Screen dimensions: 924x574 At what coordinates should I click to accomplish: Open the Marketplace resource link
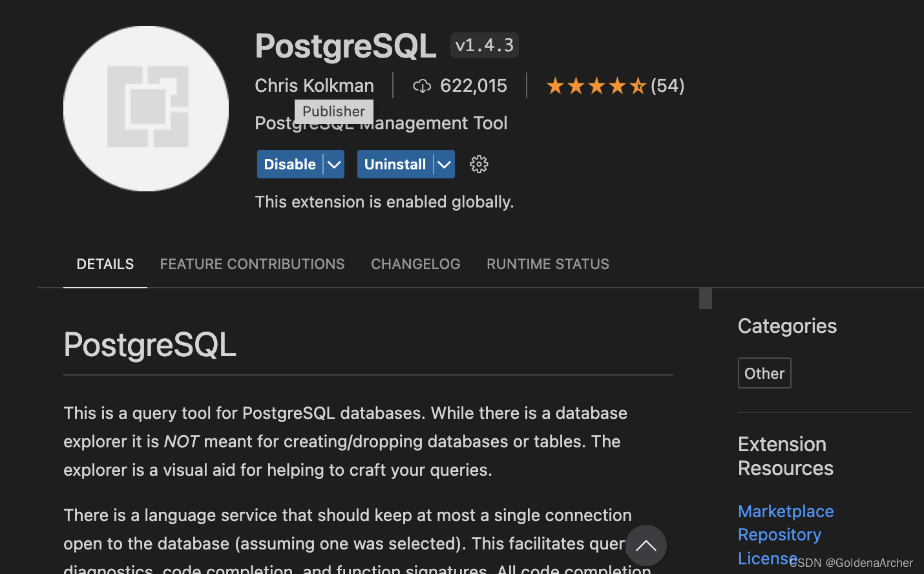(x=786, y=511)
